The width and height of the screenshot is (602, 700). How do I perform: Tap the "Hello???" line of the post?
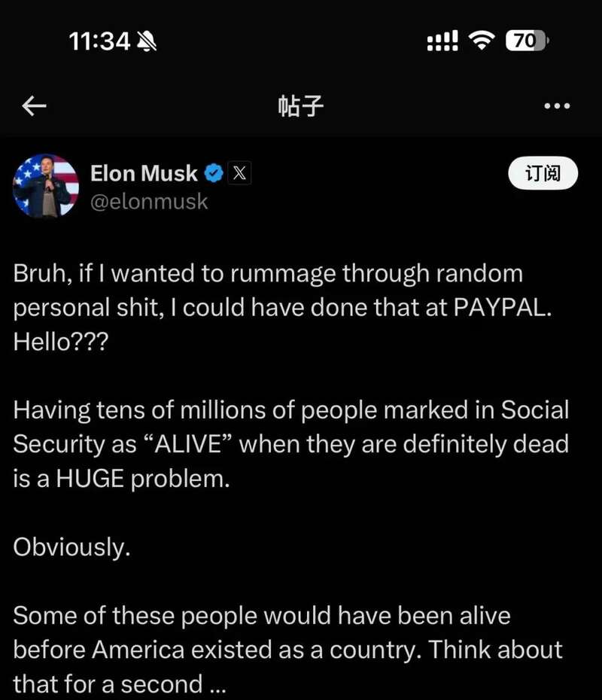pos(60,342)
